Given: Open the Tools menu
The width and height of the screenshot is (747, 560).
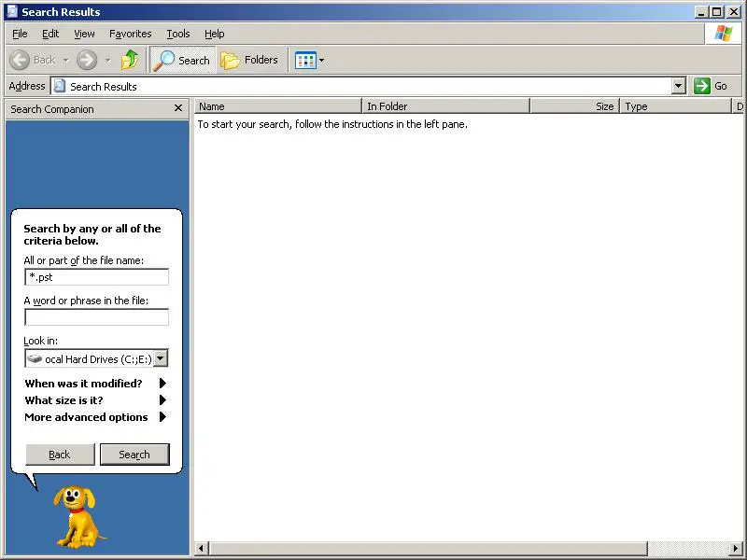Looking at the screenshot, I should (x=178, y=34).
